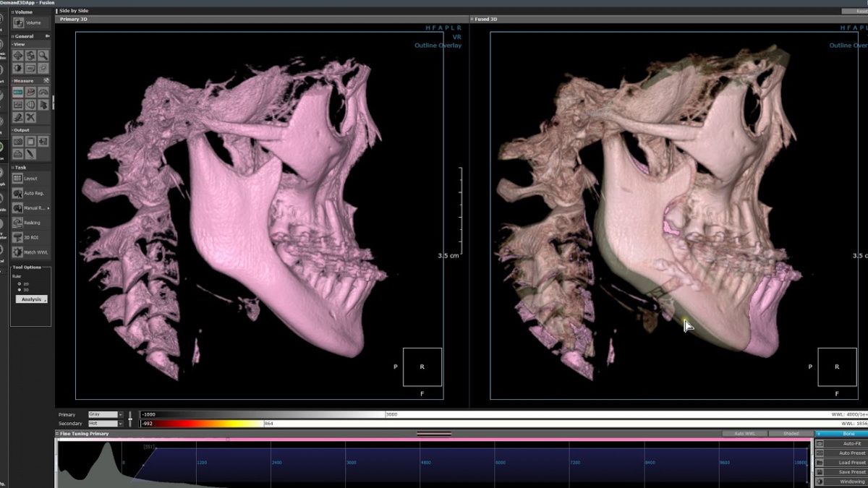Viewport: 868px width, 488px height.
Task: Click the orientation cube in Primary 3D view
Action: (422, 367)
